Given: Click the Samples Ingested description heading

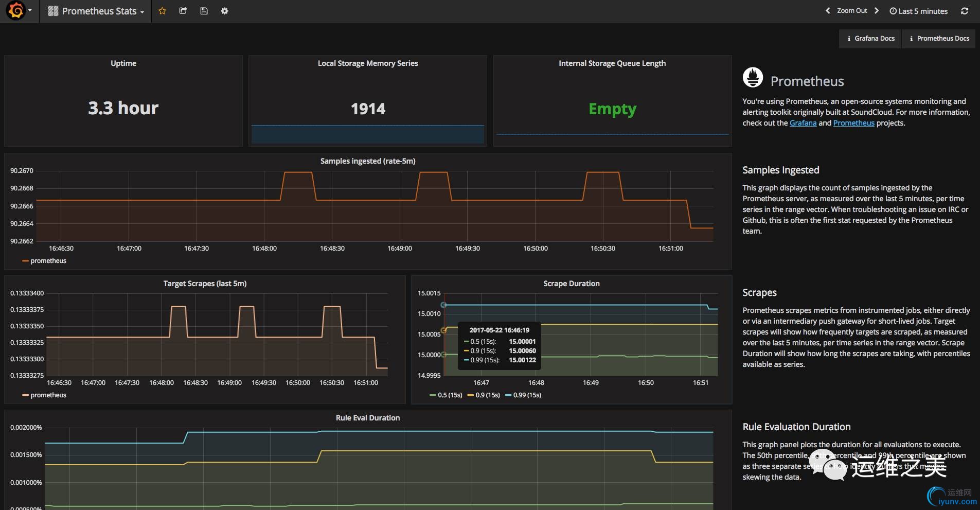Looking at the screenshot, I should coord(780,170).
